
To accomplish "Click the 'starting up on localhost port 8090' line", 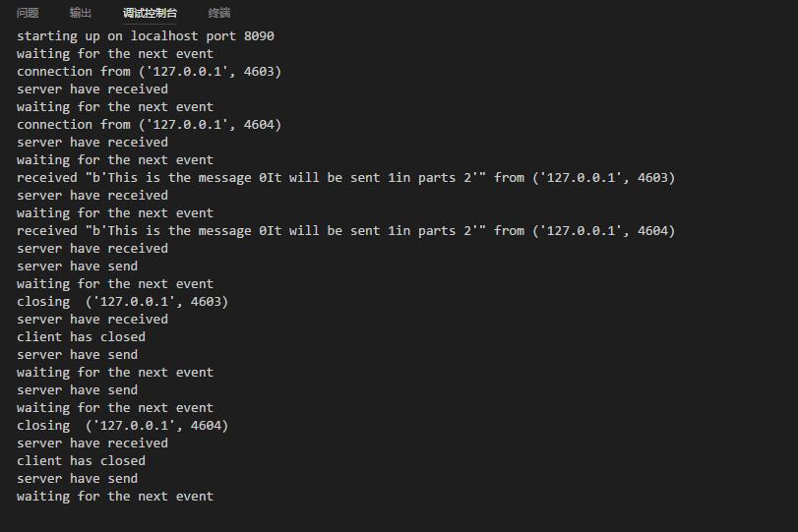I will [146, 36].
